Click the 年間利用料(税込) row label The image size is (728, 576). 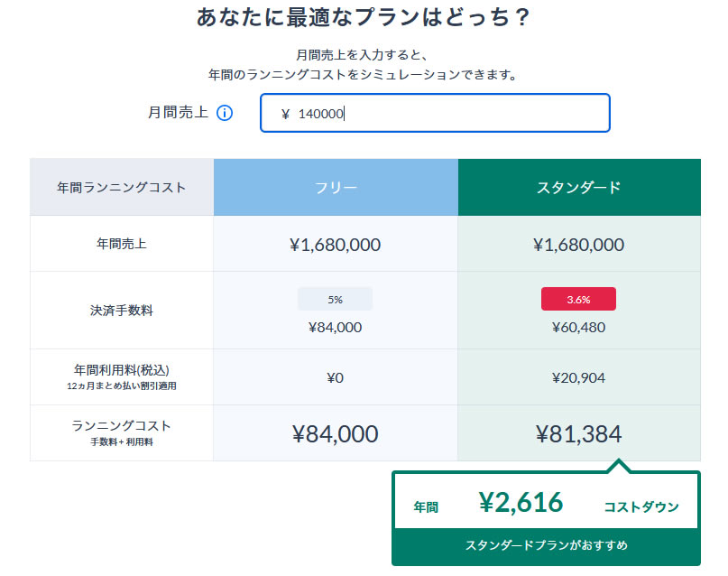click(x=122, y=370)
